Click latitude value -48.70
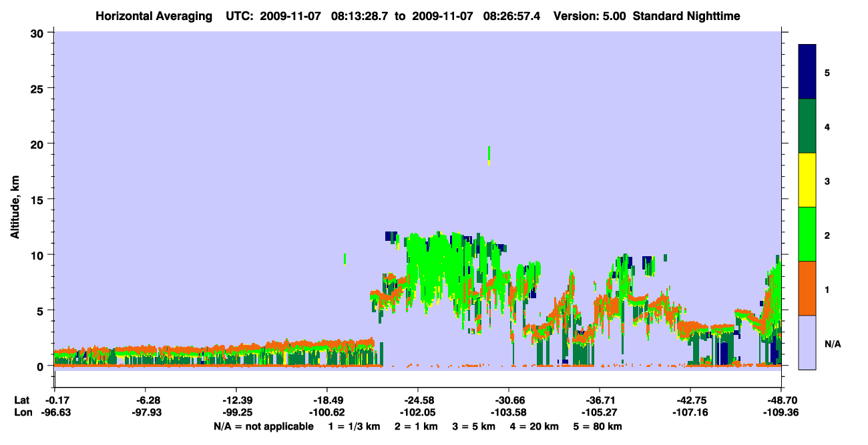The width and height of the screenshot is (868, 445). point(781,400)
